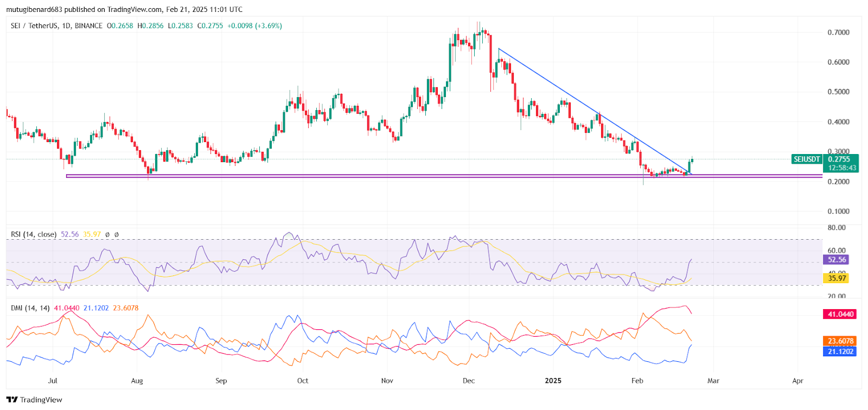868x410 pixels.
Task: Click the purple 52.56 value in RSI legend
Action: pyautogui.click(x=70, y=234)
